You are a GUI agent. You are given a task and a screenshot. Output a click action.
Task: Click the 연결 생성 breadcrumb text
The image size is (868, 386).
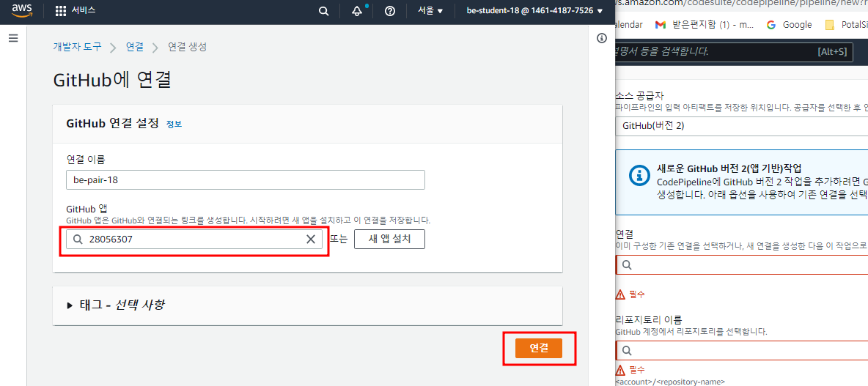point(187,47)
